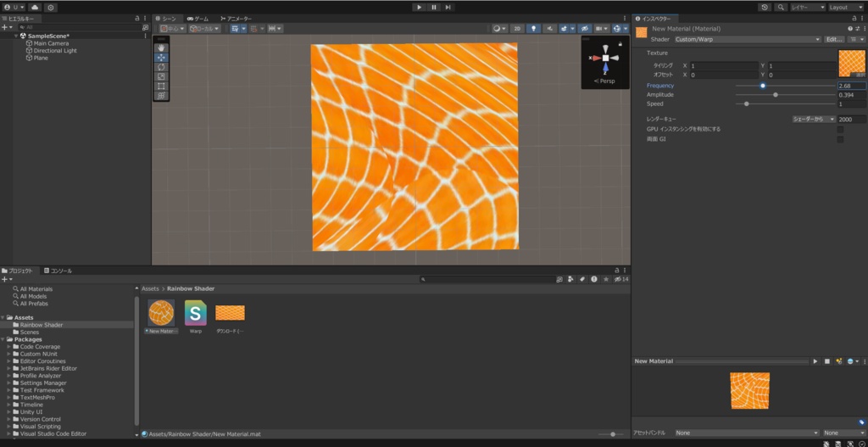Click the Frequency value input field
This screenshot has height=447, width=868.
[851, 86]
